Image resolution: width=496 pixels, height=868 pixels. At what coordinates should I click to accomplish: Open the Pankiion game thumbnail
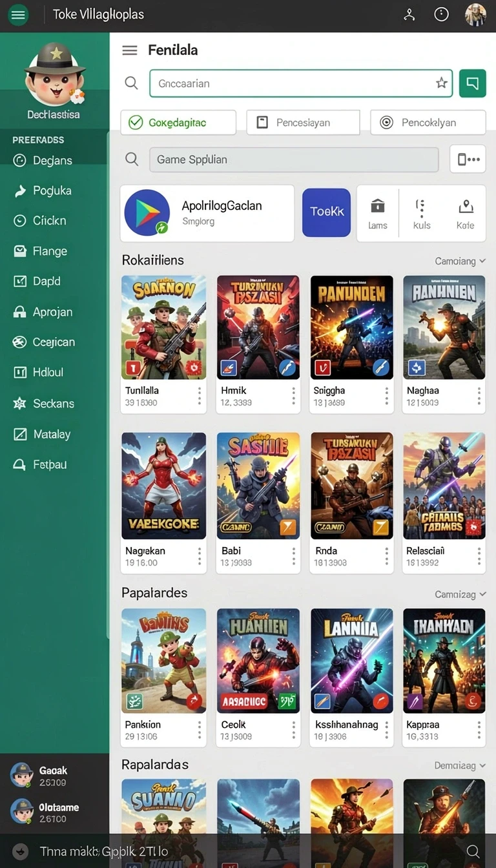coord(164,661)
